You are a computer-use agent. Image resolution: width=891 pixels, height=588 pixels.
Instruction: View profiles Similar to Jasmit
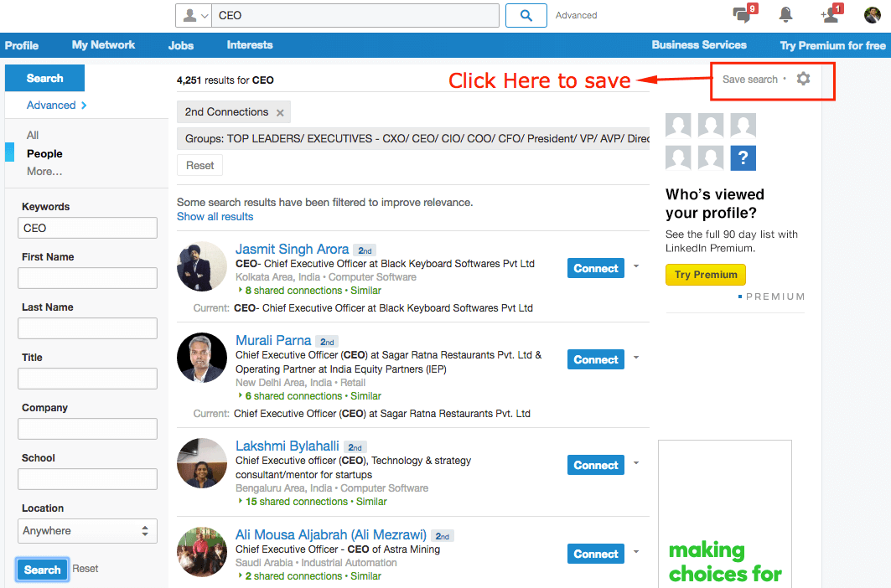coord(366,291)
